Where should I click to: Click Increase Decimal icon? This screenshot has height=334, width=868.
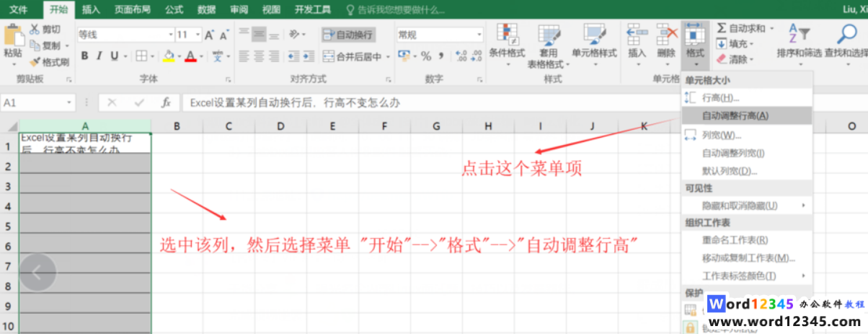[x=461, y=56]
